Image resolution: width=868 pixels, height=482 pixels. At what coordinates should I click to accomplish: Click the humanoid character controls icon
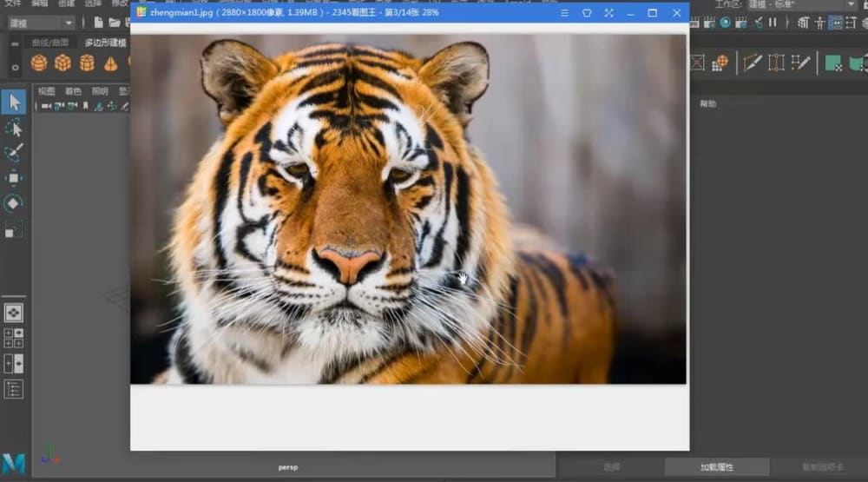point(820,23)
